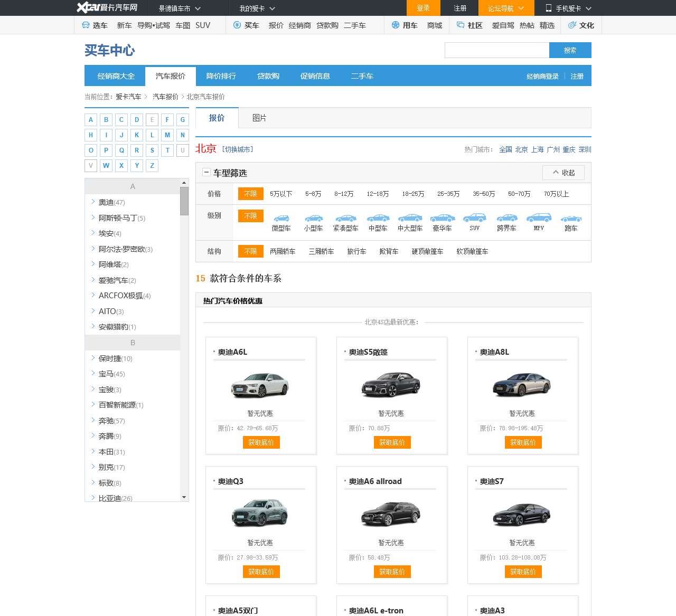Choose 上海 from hot cities
676x616 pixels.
537,149
